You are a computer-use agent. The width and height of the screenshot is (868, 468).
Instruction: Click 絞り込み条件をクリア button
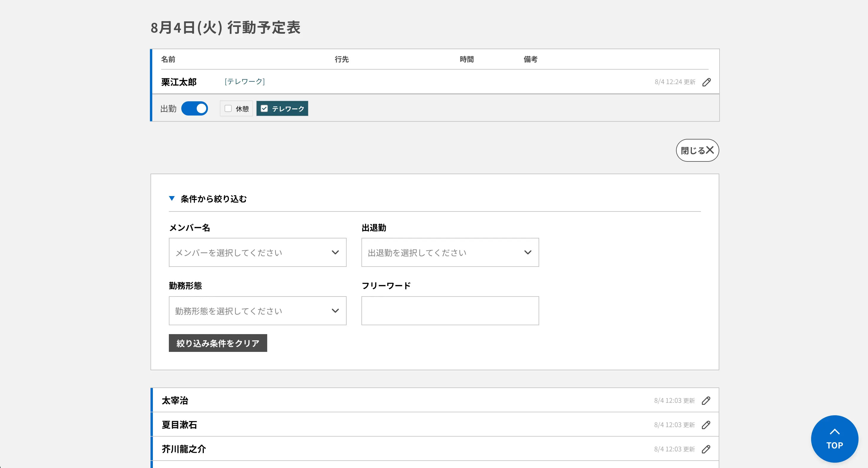pyautogui.click(x=218, y=343)
